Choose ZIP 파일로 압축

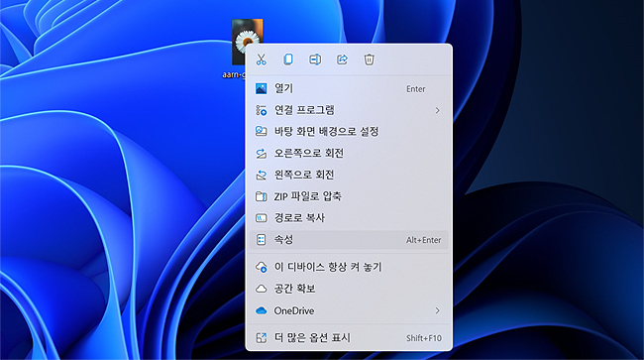[x=349, y=196]
